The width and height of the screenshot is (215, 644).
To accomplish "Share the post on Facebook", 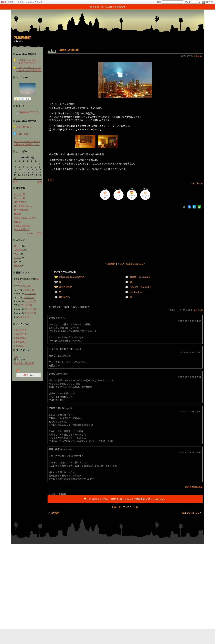I will [x=189, y=207].
